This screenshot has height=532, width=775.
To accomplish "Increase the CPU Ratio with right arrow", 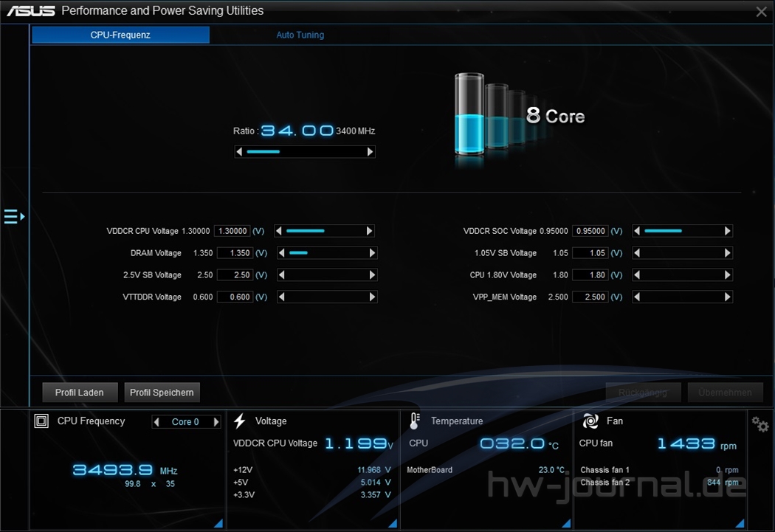I will [x=371, y=152].
